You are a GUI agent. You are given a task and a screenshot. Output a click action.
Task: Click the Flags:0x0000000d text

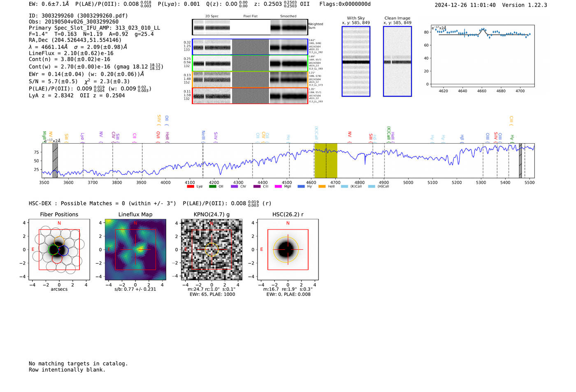point(345,4)
